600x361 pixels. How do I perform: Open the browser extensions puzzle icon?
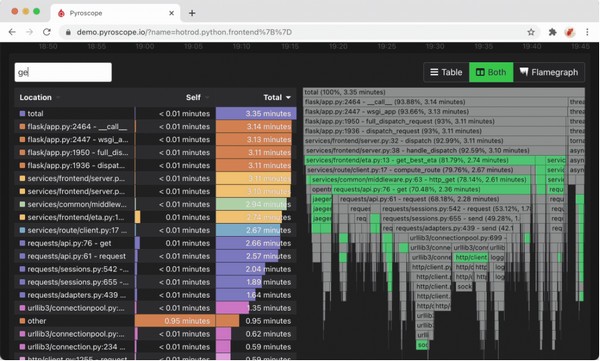552,32
